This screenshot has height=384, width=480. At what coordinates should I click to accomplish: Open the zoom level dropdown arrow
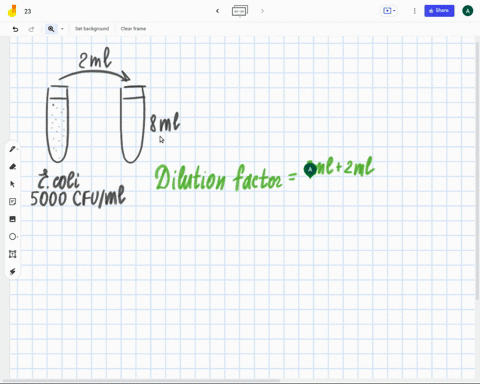tap(62, 29)
